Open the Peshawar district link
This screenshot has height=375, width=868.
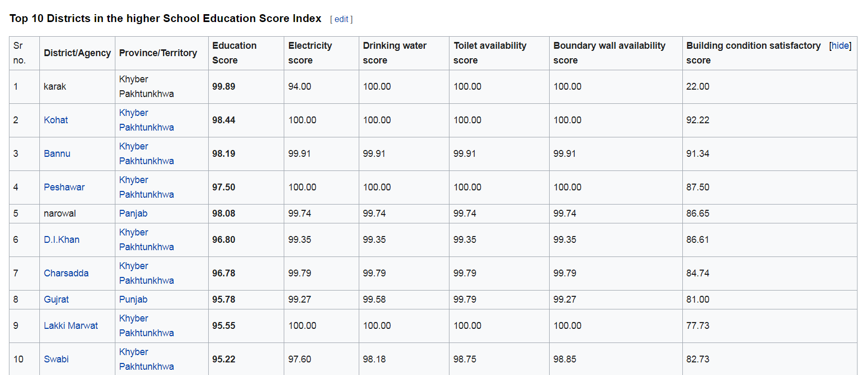(64, 187)
